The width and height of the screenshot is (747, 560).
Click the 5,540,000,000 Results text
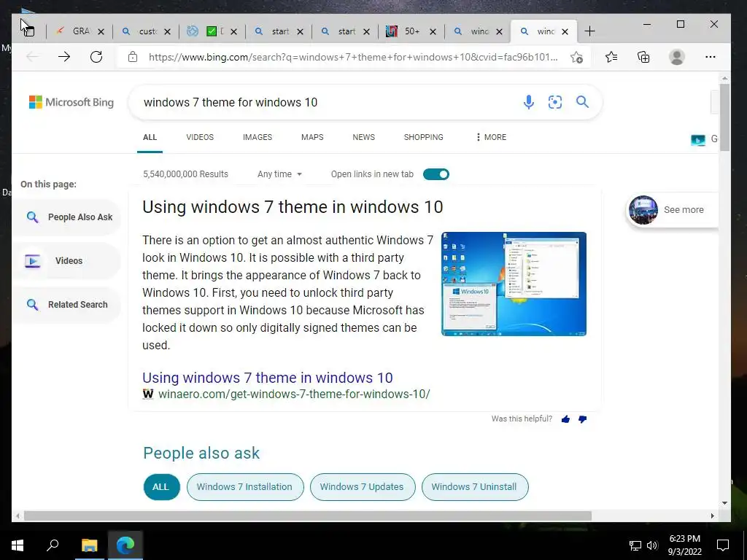[185, 174]
